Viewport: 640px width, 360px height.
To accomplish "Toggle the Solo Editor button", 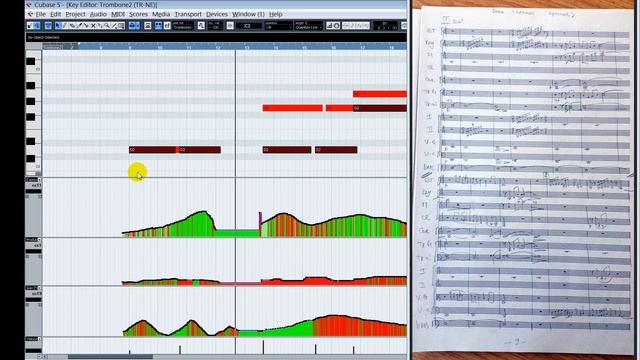I will point(29,26).
